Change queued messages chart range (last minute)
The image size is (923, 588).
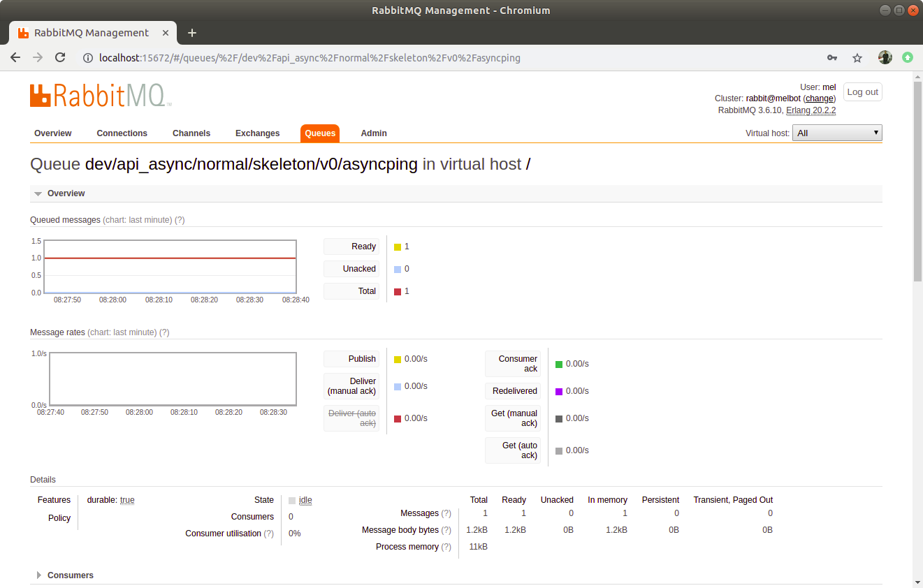click(x=137, y=220)
